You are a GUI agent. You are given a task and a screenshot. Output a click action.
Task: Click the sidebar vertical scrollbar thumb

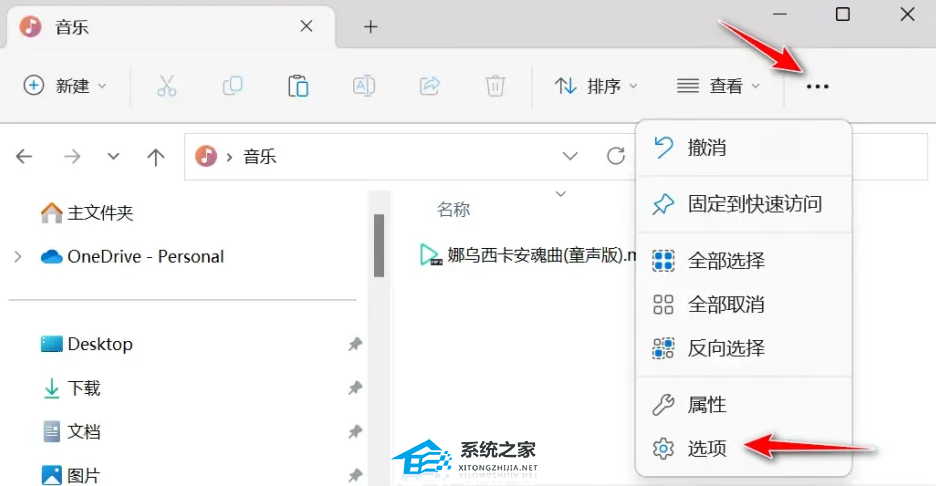click(x=378, y=245)
